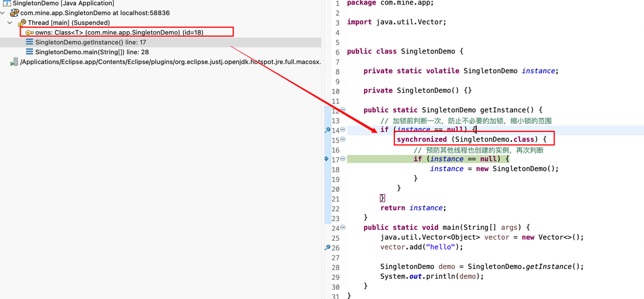Click the breakpoint marker on line 26
Image resolution: width=644 pixels, height=299 pixels.
coord(327,247)
